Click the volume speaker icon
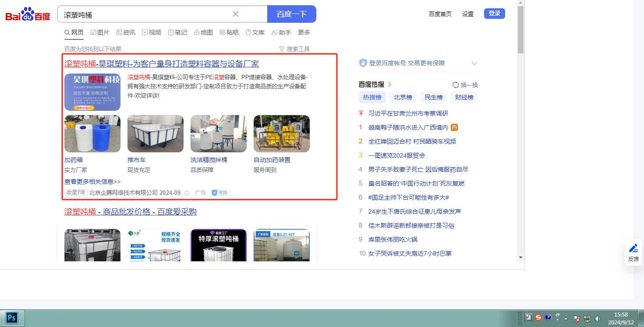644x327 pixels. click(x=598, y=319)
